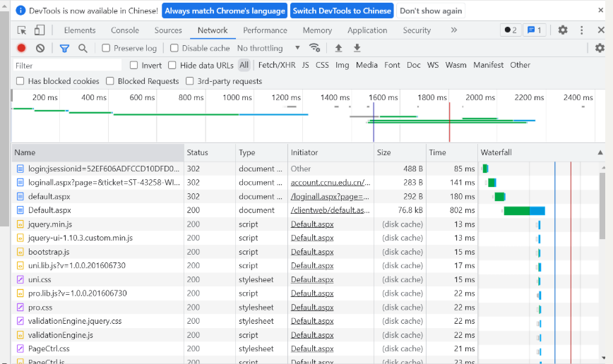613x364 pixels.
Task: Clear the network log
Action: click(x=40, y=48)
